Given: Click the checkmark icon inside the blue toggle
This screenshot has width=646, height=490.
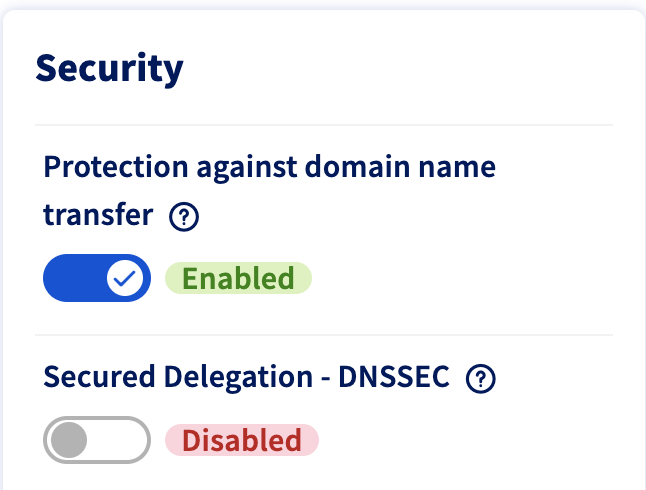Looking at the screenshot, I should coord(125,278).
